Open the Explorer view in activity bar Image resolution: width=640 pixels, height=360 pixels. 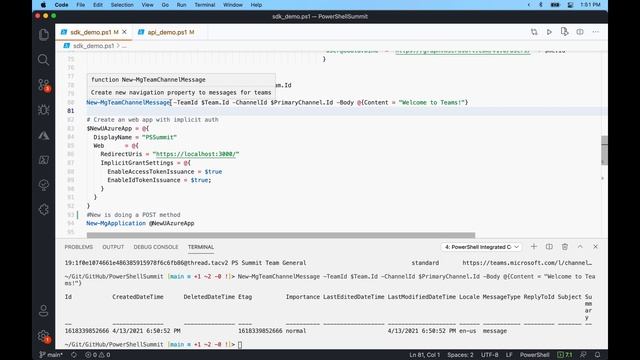click(x=44, y=35)
